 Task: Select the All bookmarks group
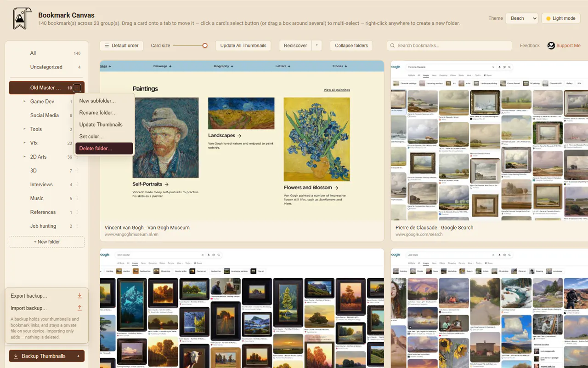[x=46, y=53]
